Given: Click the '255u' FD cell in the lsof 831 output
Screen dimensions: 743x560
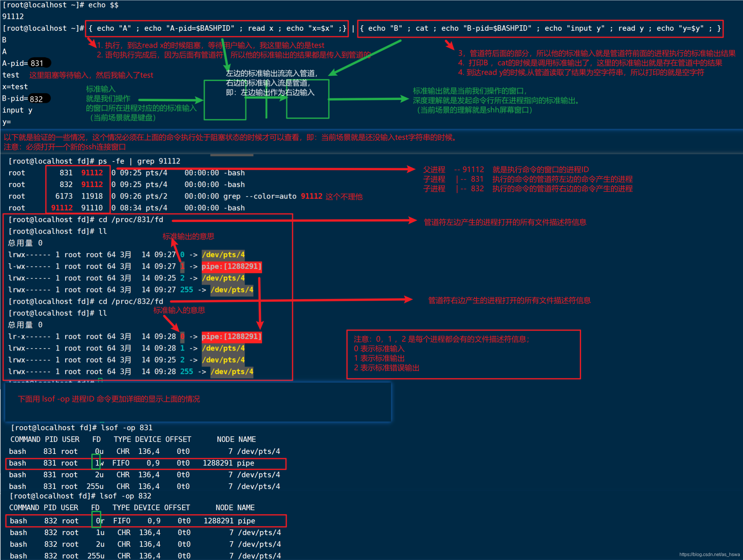Looking at the screenshot, I should 95,486.
